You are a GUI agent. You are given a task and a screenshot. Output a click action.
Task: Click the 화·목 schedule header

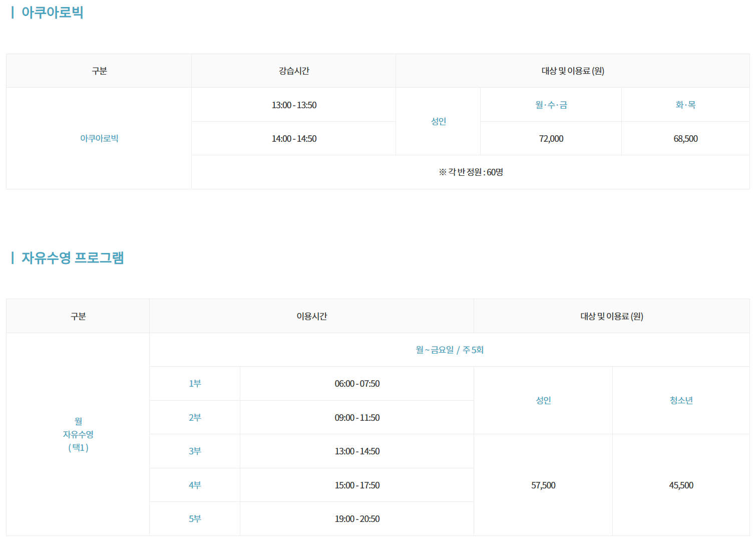coord(685,105)
